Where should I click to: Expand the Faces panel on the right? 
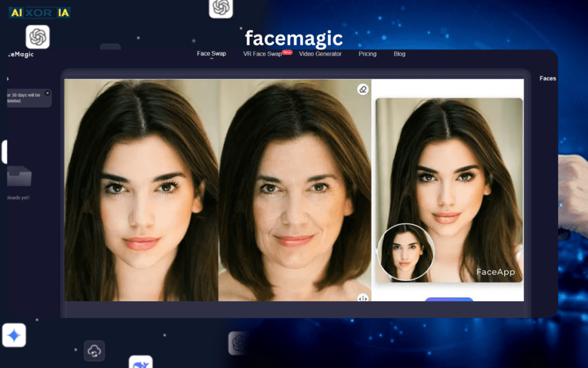point(547,78)
